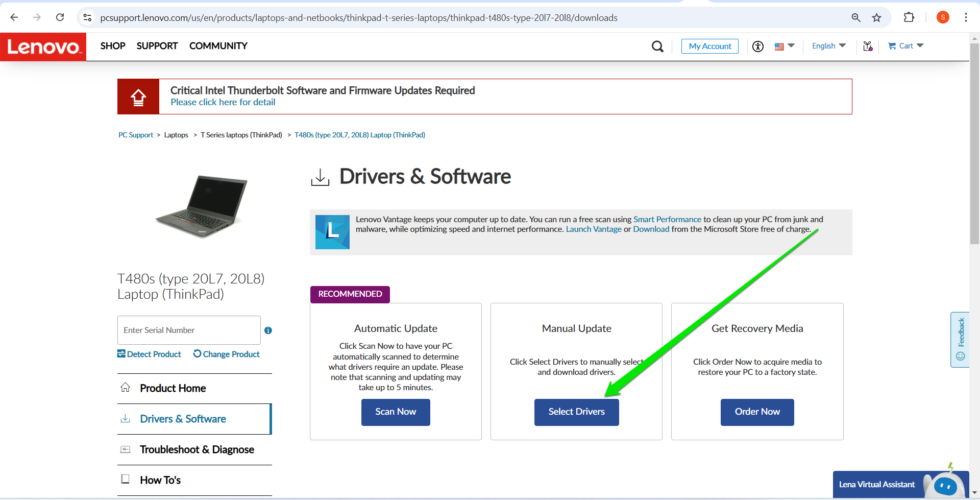Open the accessibility icon in the header
Image resolution: width=980 pixels, height=500 pixels.
[758, 46]
